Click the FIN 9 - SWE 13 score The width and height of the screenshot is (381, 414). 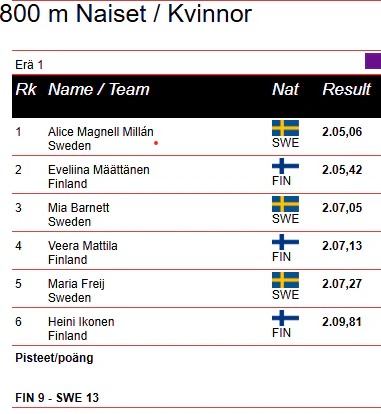[x=57, y=398]
